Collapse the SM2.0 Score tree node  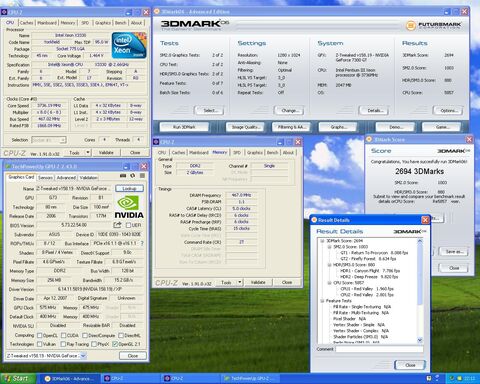click(329, 247)
